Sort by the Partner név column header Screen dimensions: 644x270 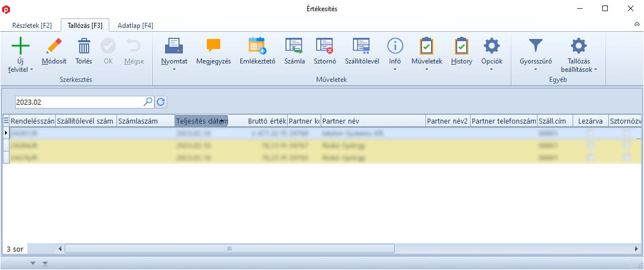coord(372,121)
